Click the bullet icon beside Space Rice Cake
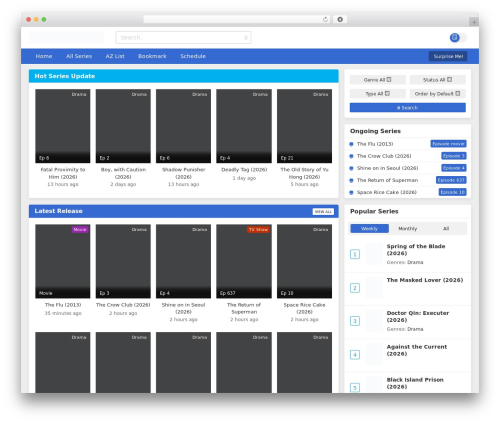The image size is (500, 423). pos(351,192)
